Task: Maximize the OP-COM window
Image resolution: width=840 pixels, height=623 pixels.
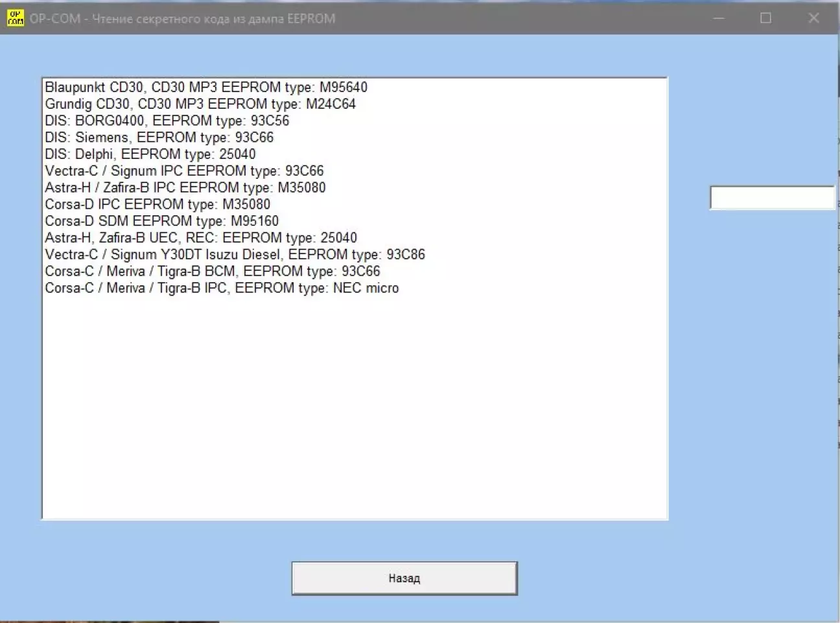Action: [765, 18]
